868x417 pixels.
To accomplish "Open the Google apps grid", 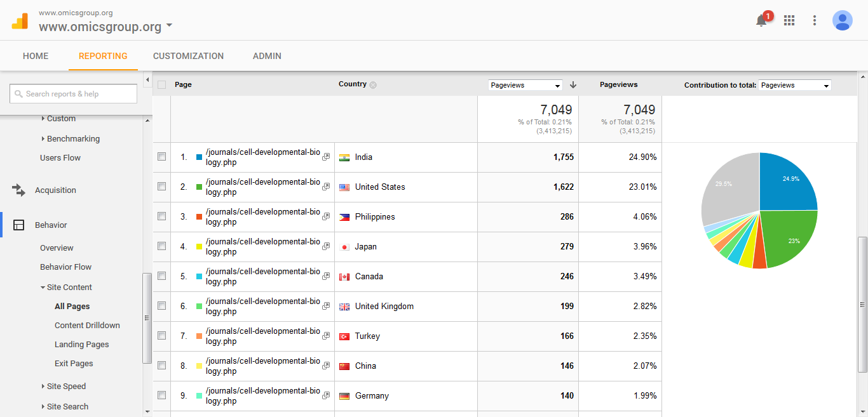I will (x=789, y=20).
